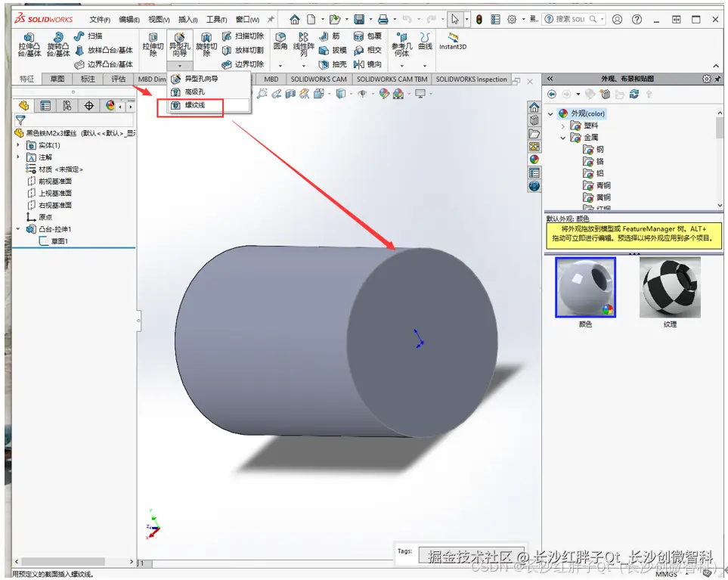Toggle the pin icon beside 窗口 menu
Screen dimensions: 728x580
click(x=271, y=19)
